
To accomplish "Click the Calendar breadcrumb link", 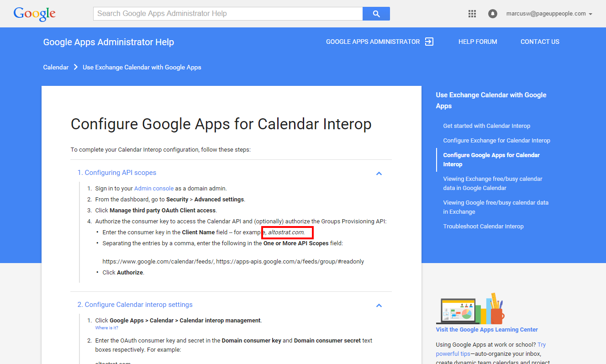I will [56, 68].
